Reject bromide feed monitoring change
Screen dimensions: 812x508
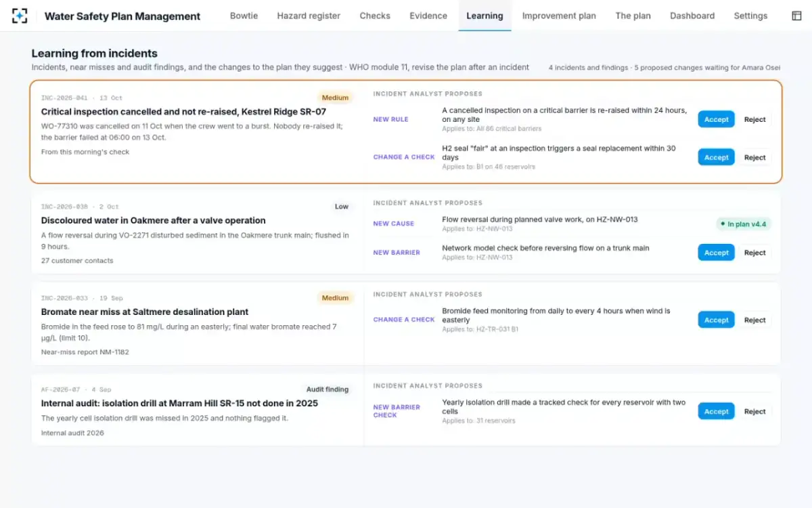pyautogui.click(x=754, y=320)
